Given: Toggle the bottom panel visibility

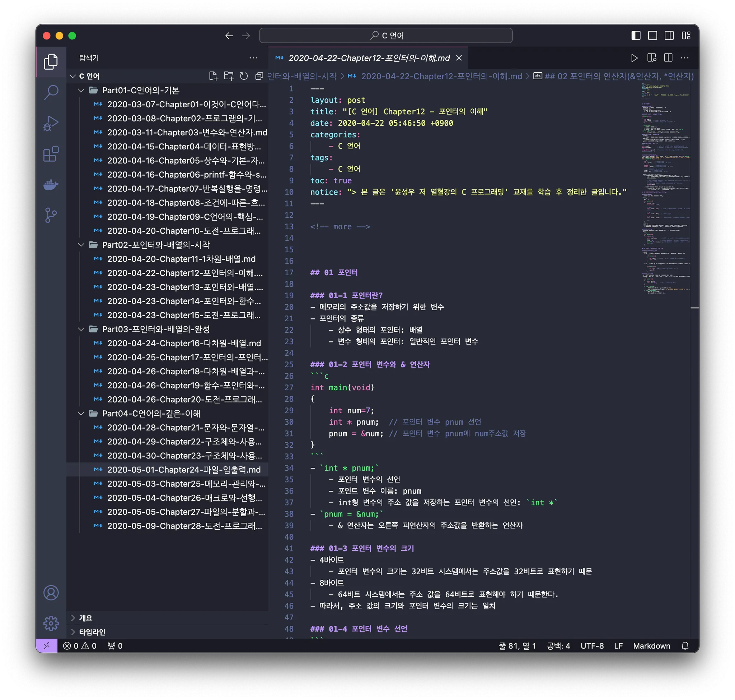Looking at the screenshot, I should click(x=652, y=36).
